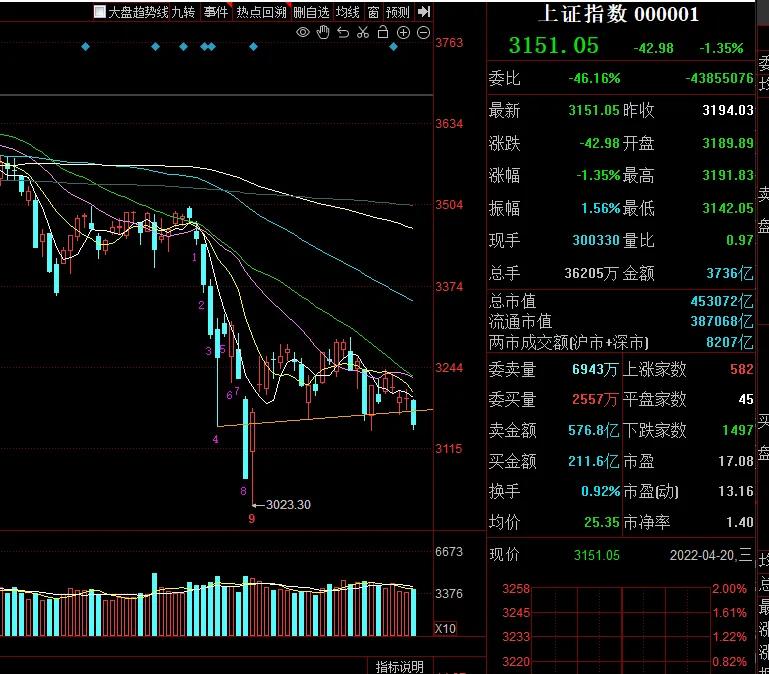The height and width of the screenshot is (674, 769).
Task: Click the 平盘家数 value 45
Action: (x=746, y=399)
